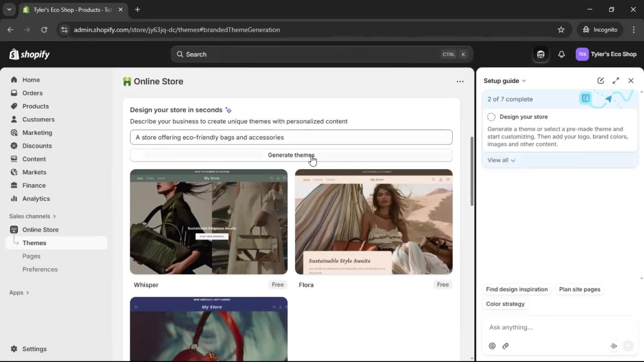Expand the View all dropdown

coord(501,160)
